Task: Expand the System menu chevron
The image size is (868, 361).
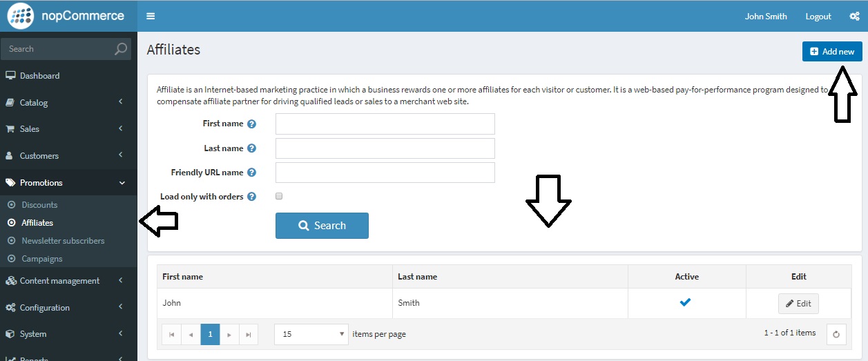Action: coord(121,333)
